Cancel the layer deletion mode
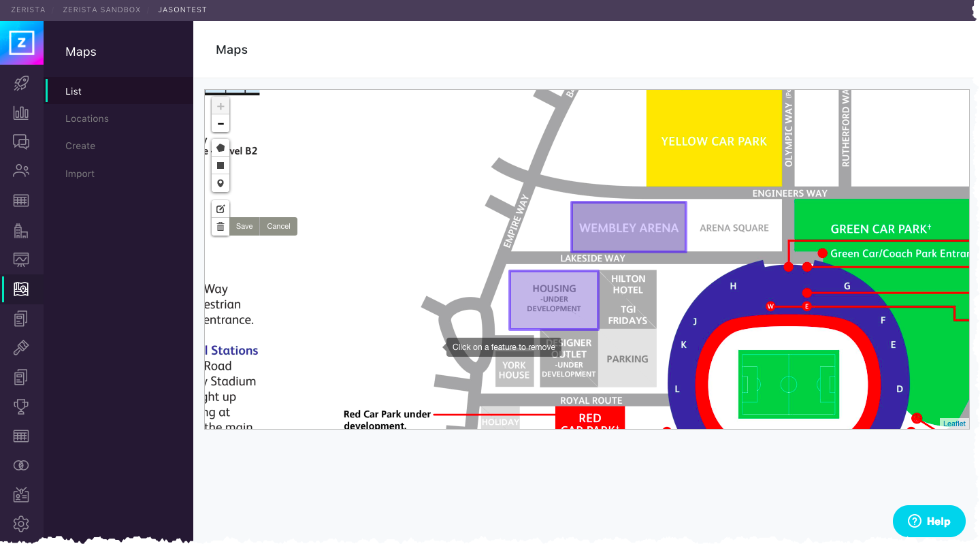Image resolution: width=980 pixels, height=544 pixels. coord(278,226)
